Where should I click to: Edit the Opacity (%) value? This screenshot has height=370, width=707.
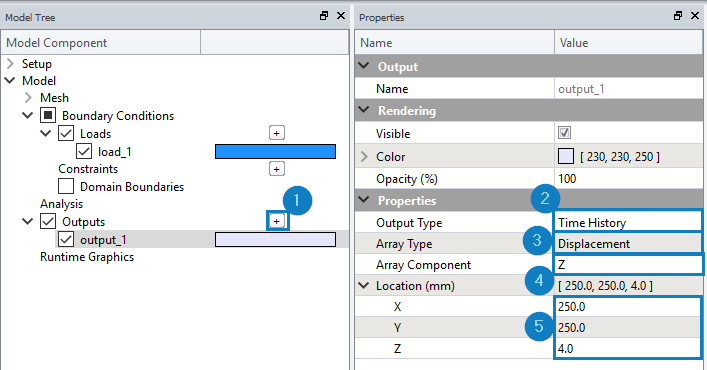coord(629,178)
